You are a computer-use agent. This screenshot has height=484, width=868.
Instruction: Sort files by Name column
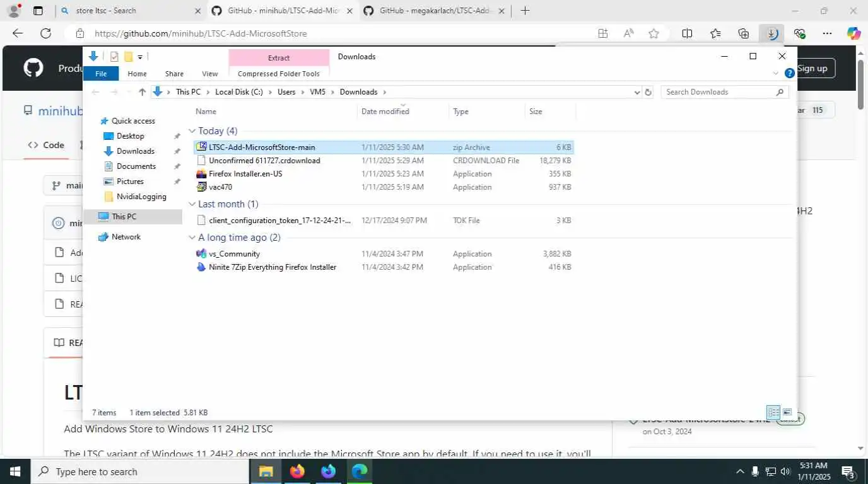tap(274, 112)
